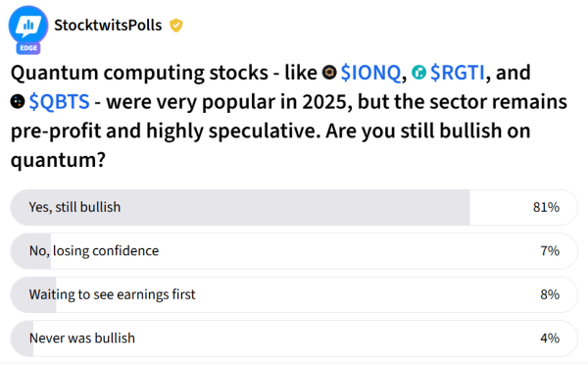This screenshot has width=588, height=367.
Task: Select 'Waiting to see earnings first' option
Action: [294, 294]
